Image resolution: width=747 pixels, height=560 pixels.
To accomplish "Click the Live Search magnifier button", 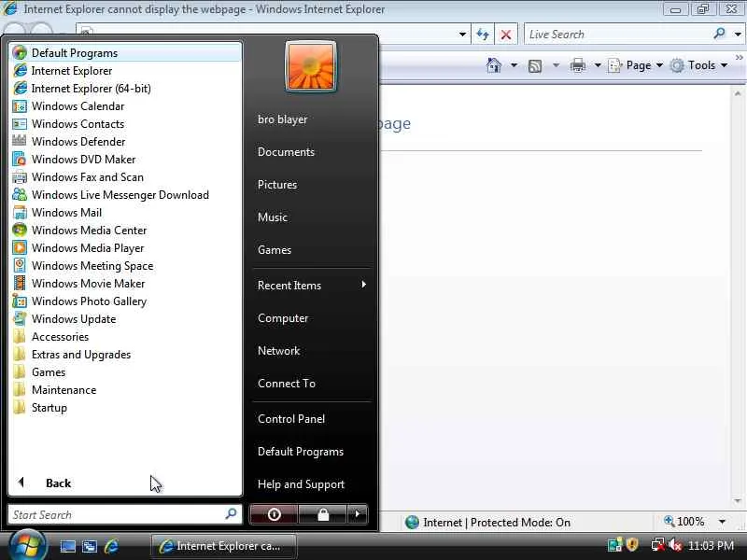I will click(x=719, y=34).
